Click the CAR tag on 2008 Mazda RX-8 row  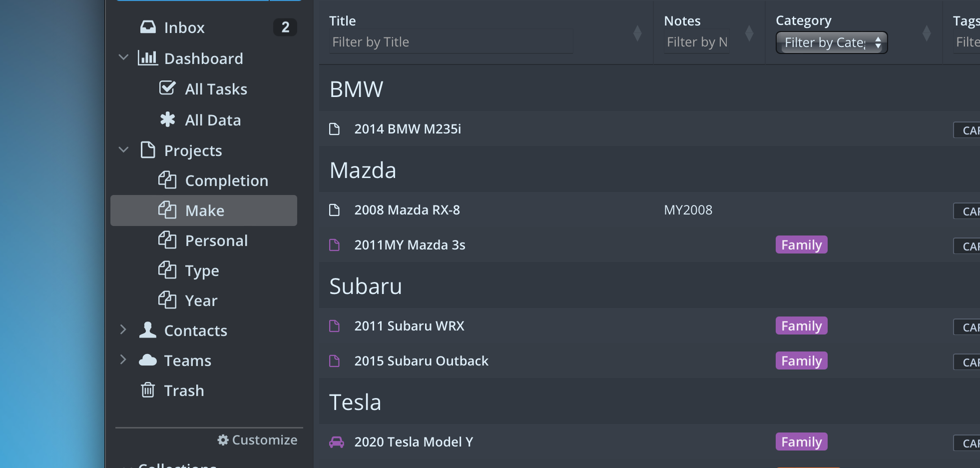point(967,211)
